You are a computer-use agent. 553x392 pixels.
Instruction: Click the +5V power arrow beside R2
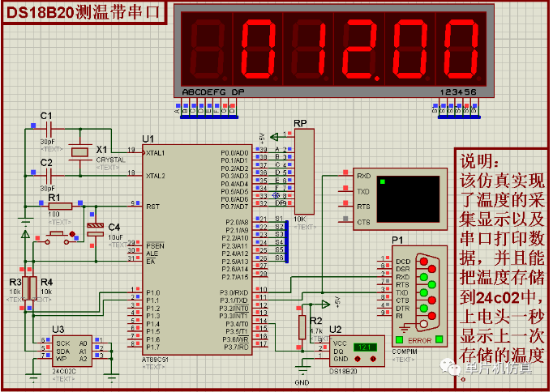[x=325, y=304]
